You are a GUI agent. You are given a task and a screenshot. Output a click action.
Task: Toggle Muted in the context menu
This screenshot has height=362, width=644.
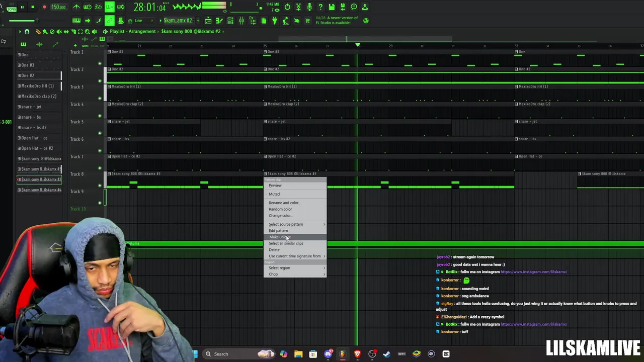(295, 194)
